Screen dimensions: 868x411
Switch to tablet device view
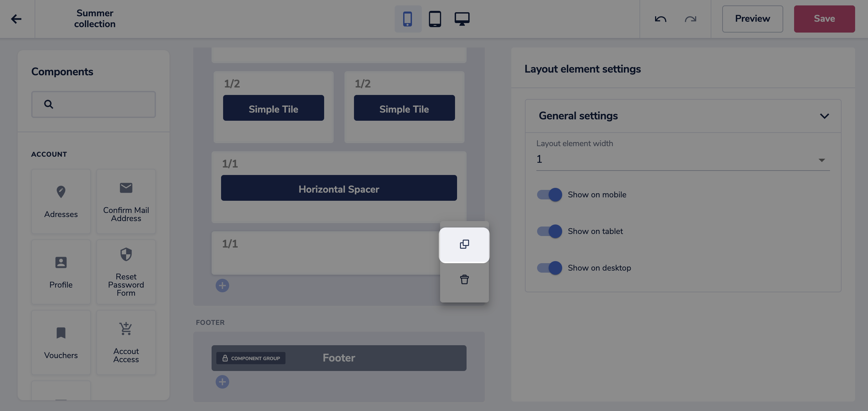point(435,19)
